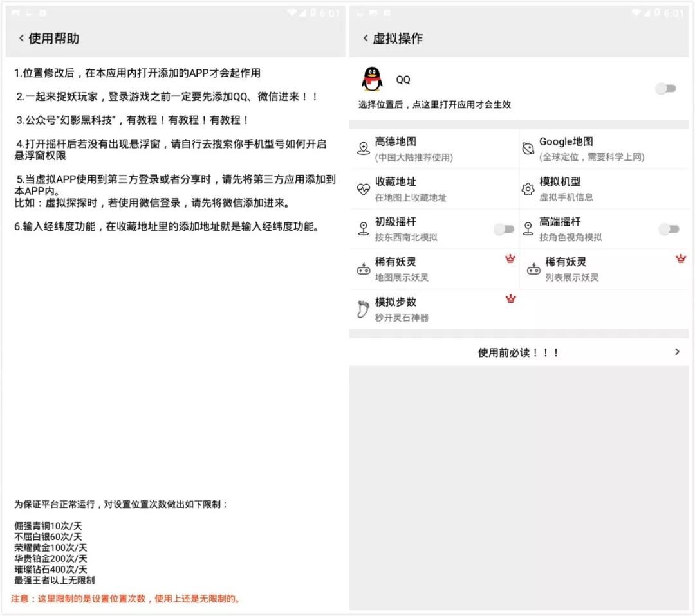
Task: Go back from the 使用帮助 screen
Action: (x=21, y=39)
